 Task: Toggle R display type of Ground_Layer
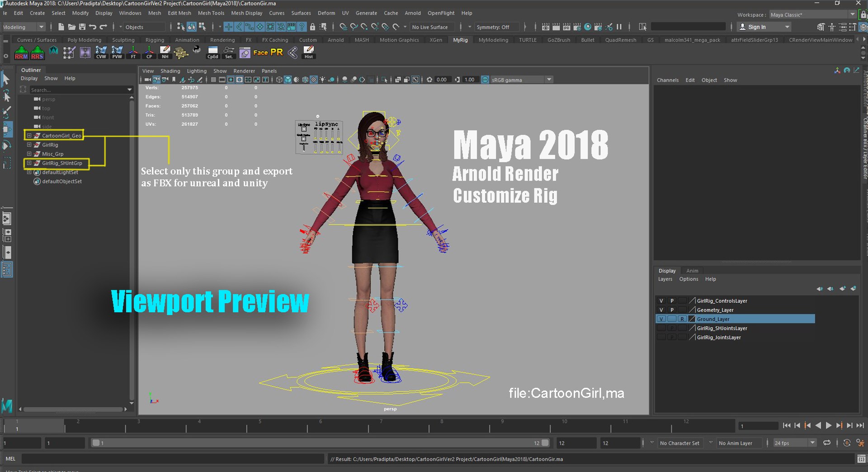click(682, 319)
